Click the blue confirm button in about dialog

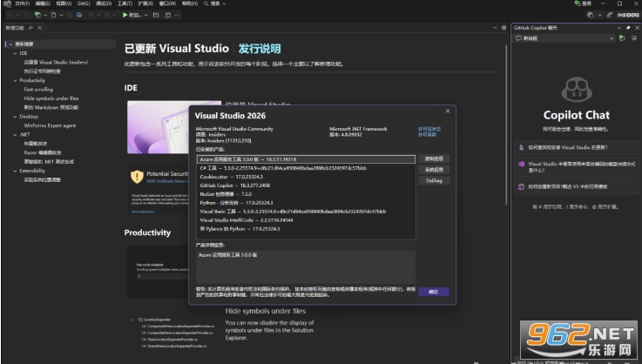tap(433, 292)
